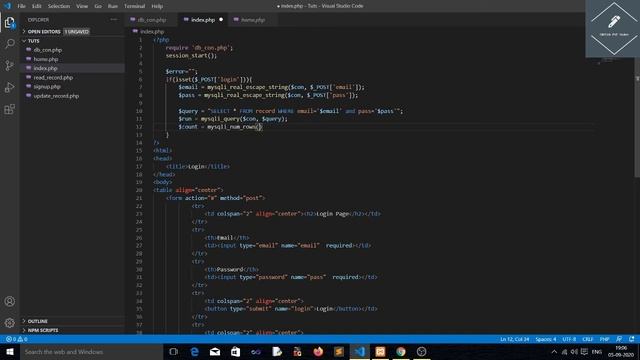The height and width of the screenshot is (360, 640).
Task: Open the Source Control view
Action: pyautogui.click(x=9, y=65)
